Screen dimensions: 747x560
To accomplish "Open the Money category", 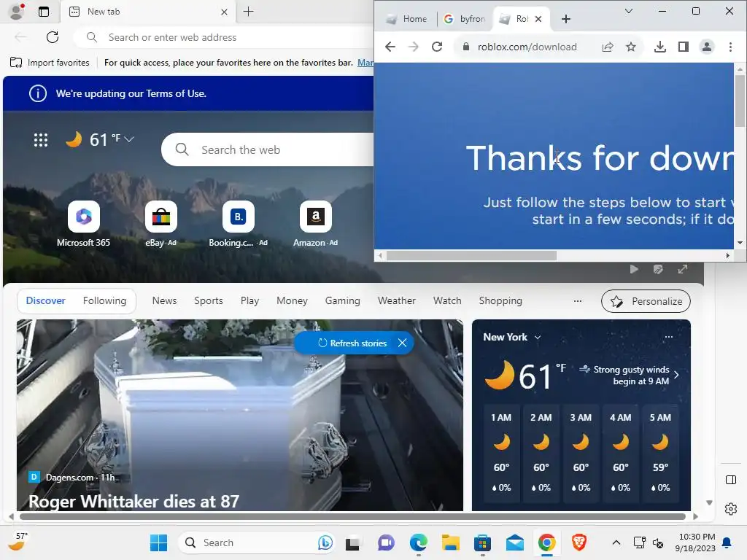I will click(x=292, y=300).
